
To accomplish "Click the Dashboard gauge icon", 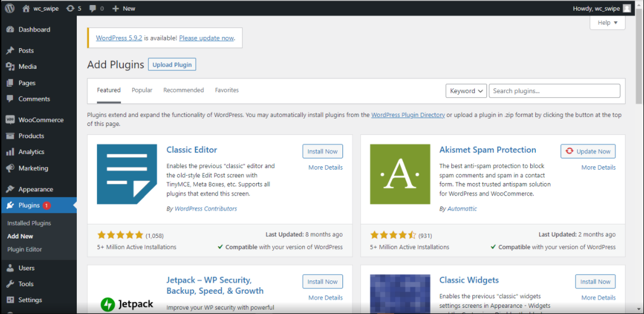I will click(11, 30).
